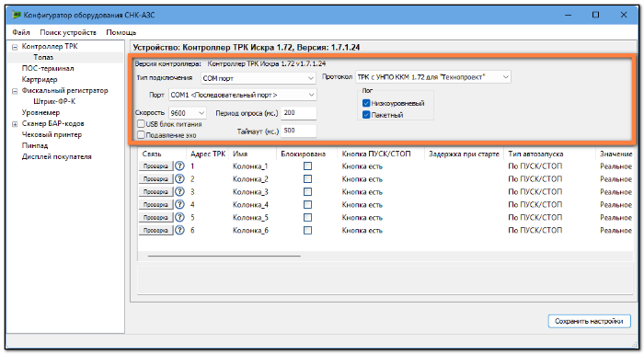Image resolution: width=644 pixels, height=354 pixels.
Task: Uncheck the Низкоуровневый log checkbox
Action: click(366, 103)
